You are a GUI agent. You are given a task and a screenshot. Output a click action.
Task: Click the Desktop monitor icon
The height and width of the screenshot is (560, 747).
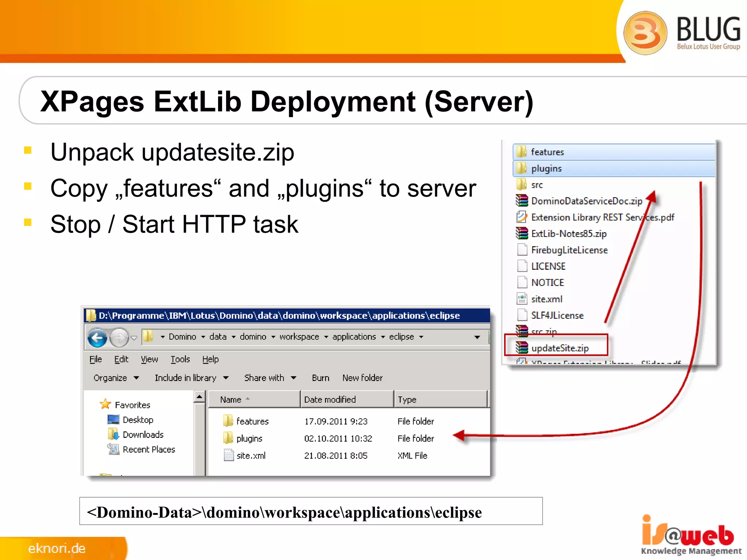[113, 420]
